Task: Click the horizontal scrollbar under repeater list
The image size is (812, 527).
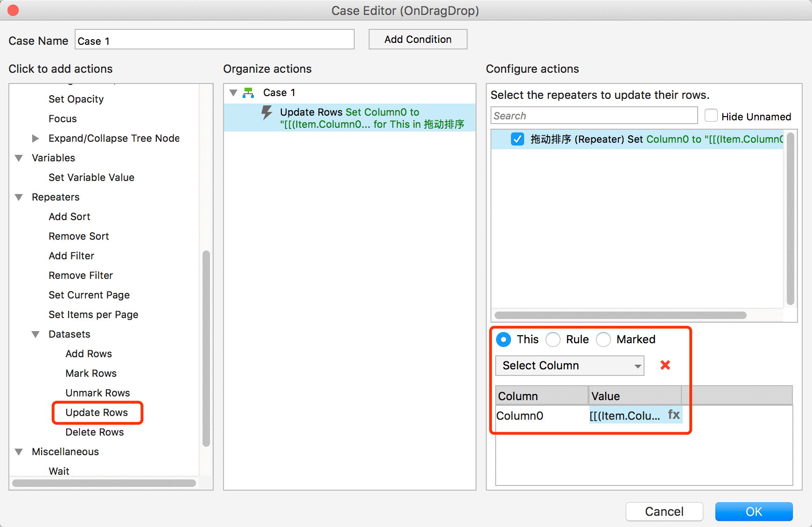Action: [621, 315]
